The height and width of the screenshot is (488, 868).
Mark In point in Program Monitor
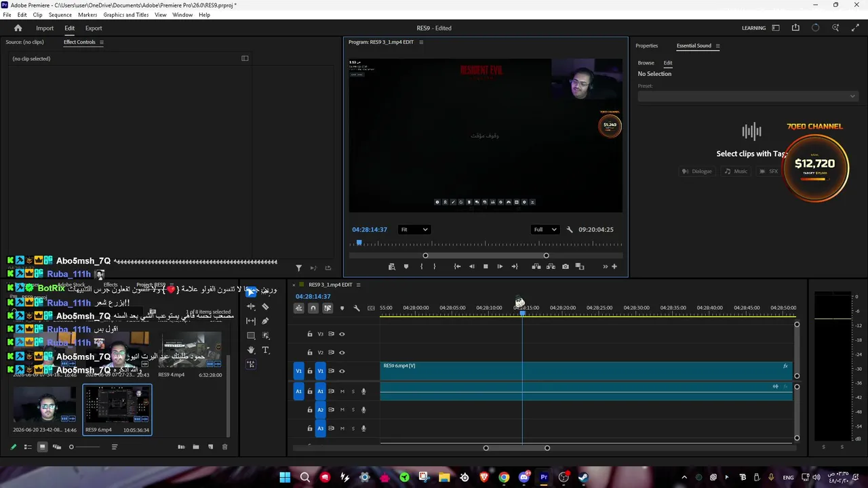click(421, 266)
